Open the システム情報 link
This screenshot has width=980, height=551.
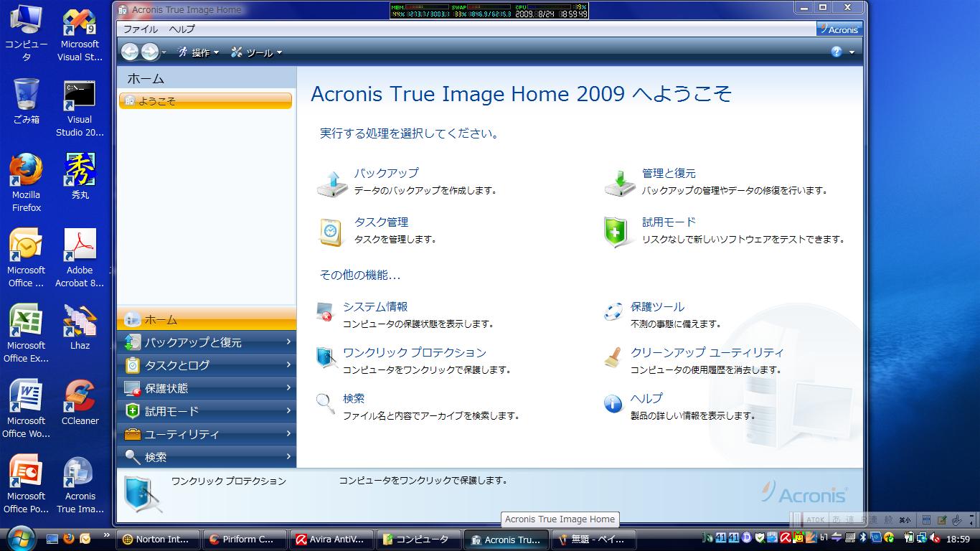click(x=375, y=307)
